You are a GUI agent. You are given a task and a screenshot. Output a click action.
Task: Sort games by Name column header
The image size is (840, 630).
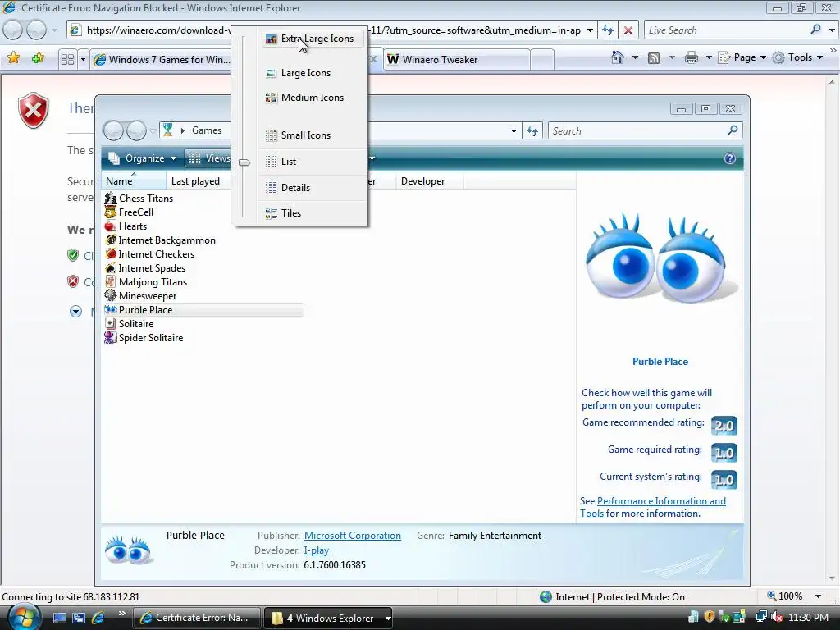(x=134, y=181)
